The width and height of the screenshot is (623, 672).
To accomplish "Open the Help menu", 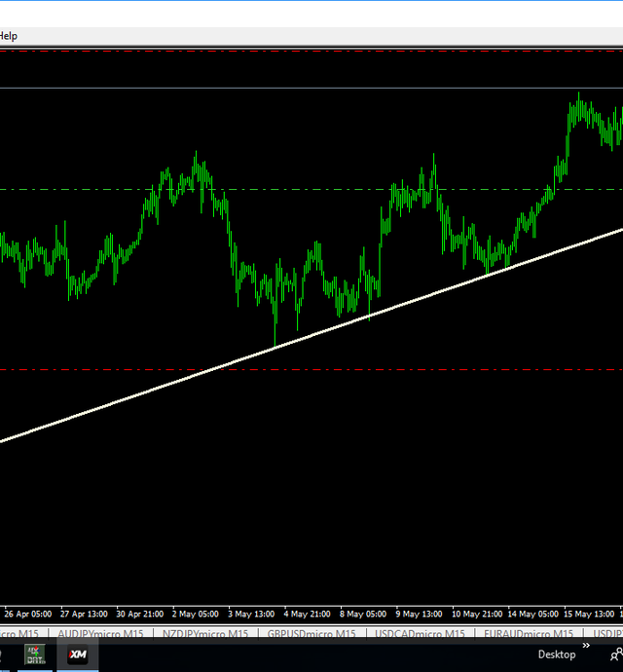I will pyautogui.click(x=8, y=36).
